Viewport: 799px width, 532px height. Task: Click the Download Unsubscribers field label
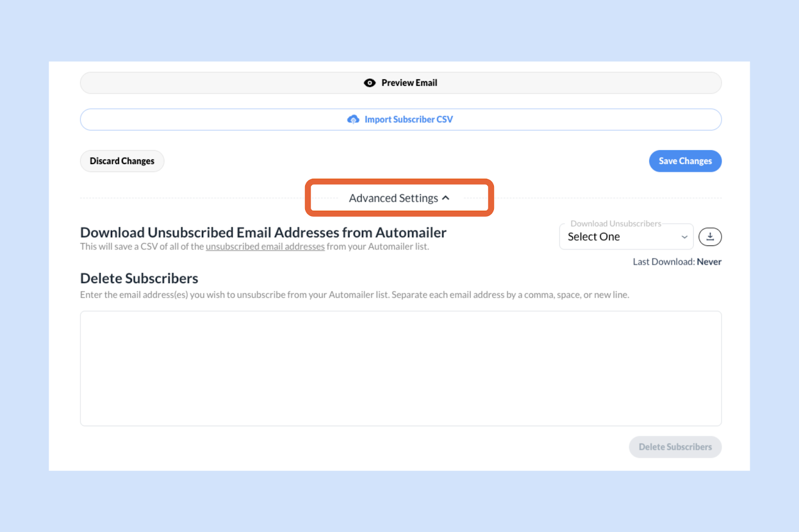(x=615, y=224)
